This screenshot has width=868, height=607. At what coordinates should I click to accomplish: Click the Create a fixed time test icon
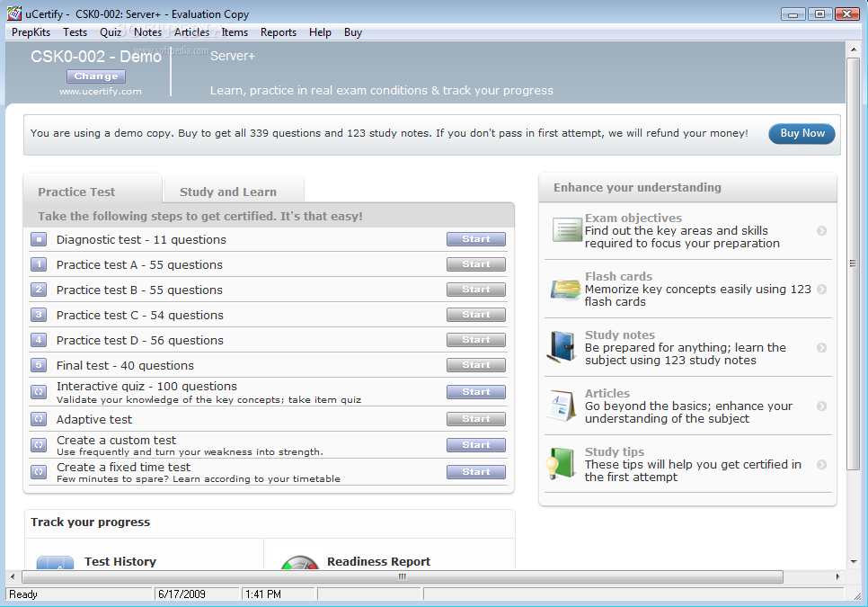click(39, 472)
